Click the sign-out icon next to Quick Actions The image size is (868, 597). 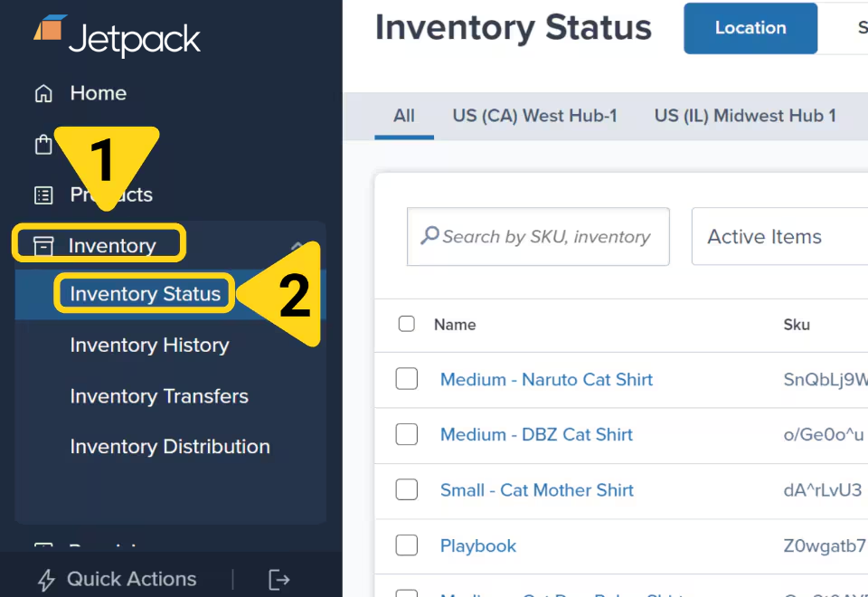coord(278,579)
